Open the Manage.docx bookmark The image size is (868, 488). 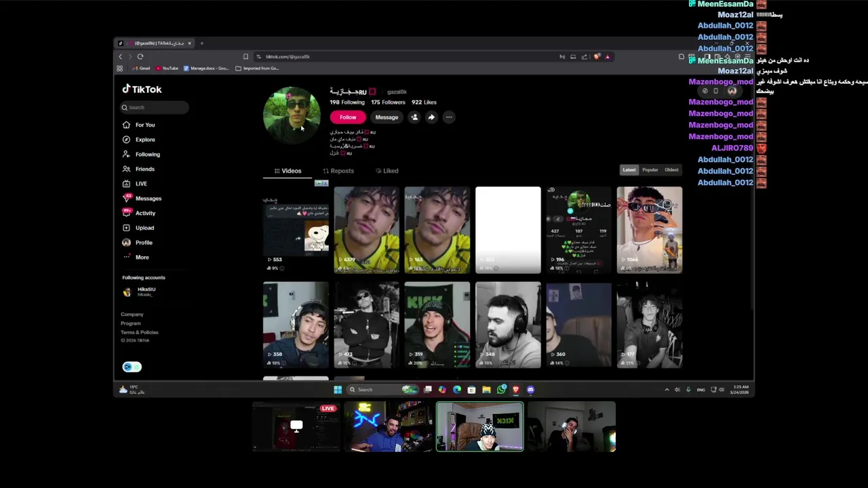point(206,68)
